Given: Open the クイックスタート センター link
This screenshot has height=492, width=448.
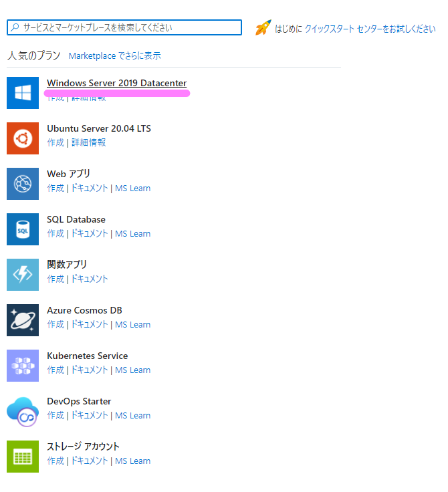Looking at the screenshot, I should click(370, 29).
